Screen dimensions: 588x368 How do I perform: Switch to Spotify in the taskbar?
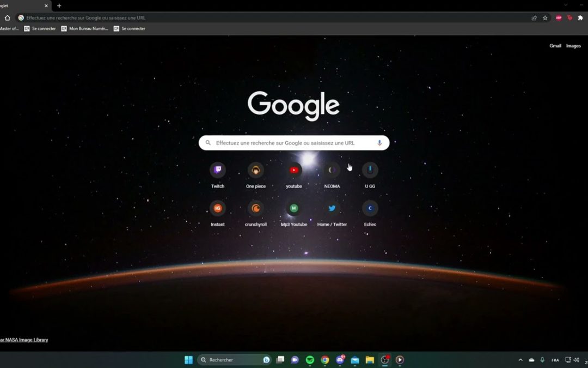click(x=310, y=360)
